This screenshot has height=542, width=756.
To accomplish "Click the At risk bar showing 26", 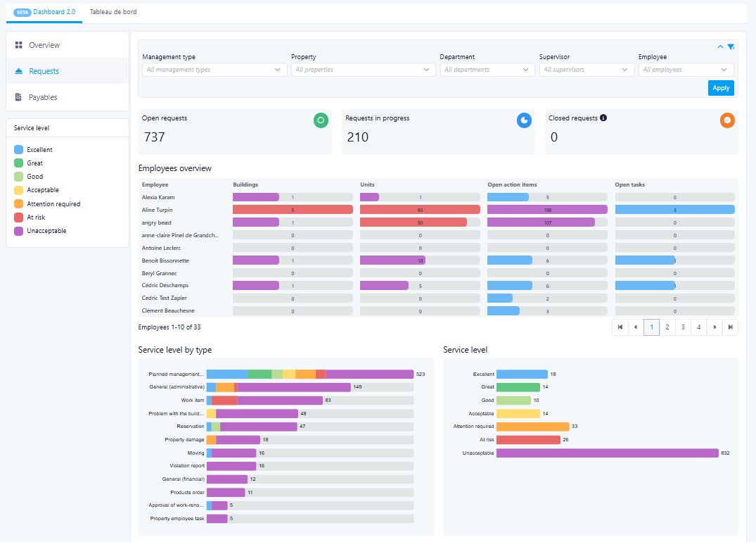I will click(x=528, y=440).
